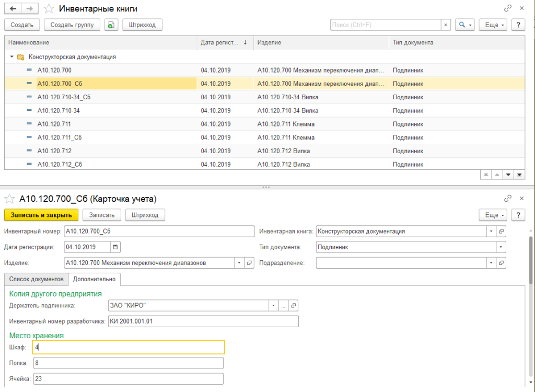Click the forward navigation arrow

tap(30, 8)
